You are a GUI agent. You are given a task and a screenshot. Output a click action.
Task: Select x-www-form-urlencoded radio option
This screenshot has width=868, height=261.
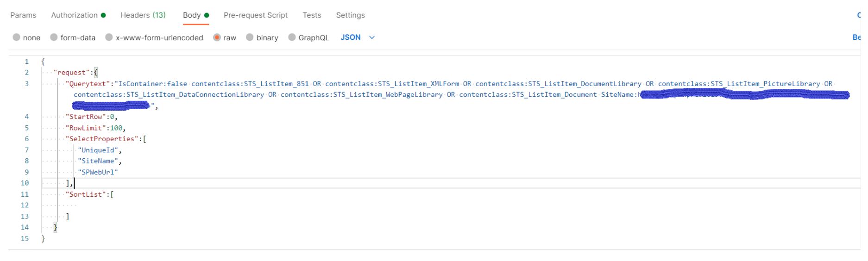click(x=109, y=37)
